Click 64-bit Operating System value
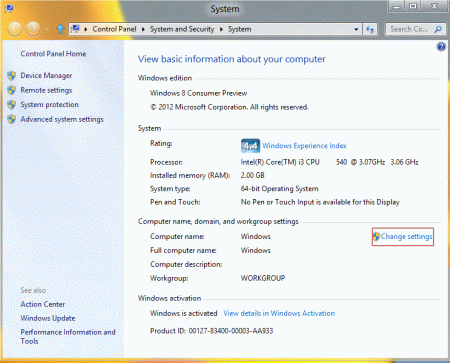This screenshot has height=363, width=450. [x=280, y=189]
